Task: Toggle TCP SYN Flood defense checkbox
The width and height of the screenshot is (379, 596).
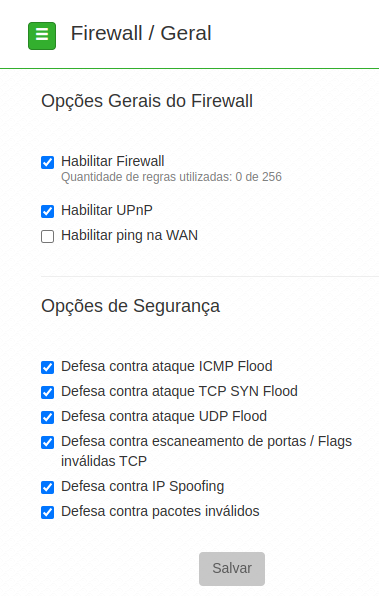Action: click(x=48, y=392)
